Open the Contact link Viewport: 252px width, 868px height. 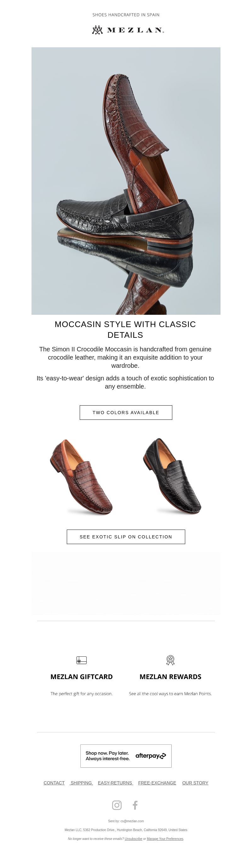(54, 783)
